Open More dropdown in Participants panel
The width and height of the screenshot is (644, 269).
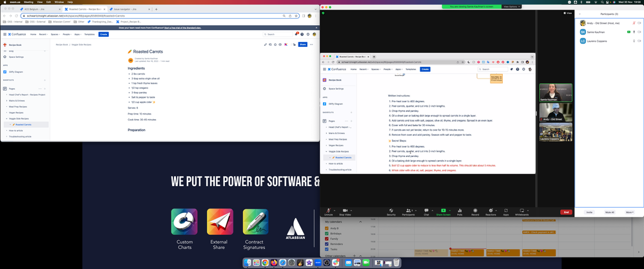pyautogui.click(x=630, y=212)
